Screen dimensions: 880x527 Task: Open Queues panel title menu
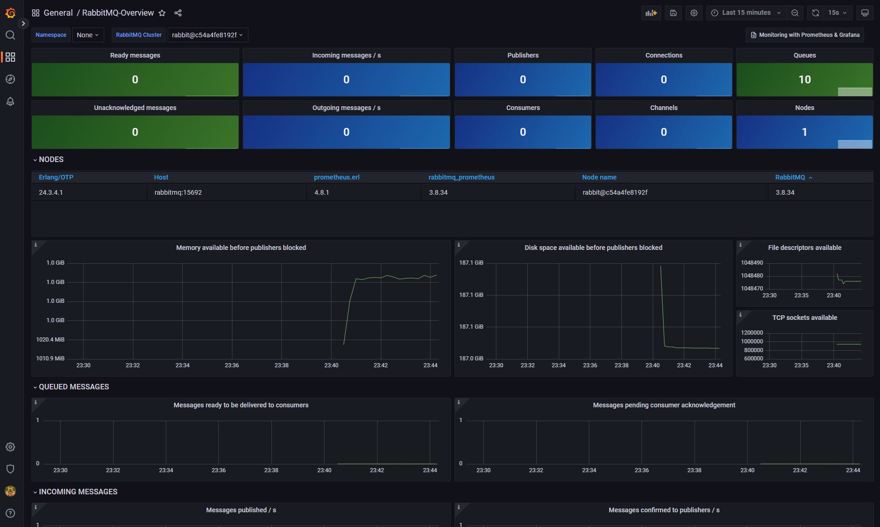[805, 55]
